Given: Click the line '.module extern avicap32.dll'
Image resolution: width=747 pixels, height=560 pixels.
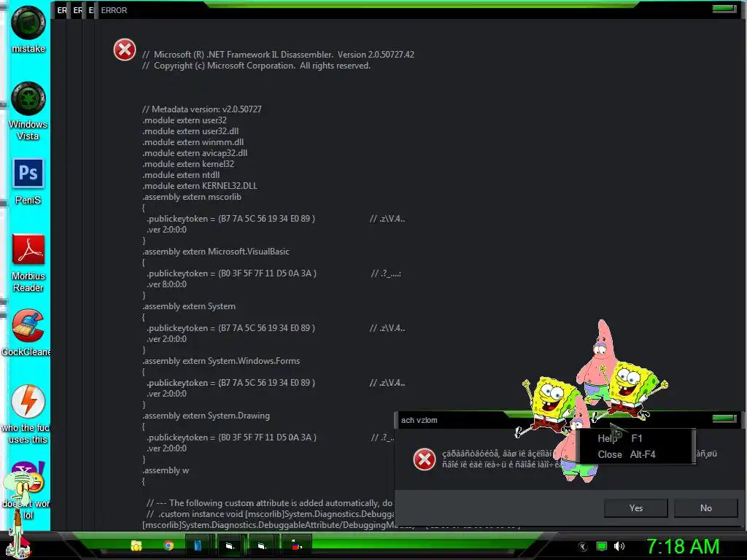Looking at the screenshot, I should [x=195, y=153].
